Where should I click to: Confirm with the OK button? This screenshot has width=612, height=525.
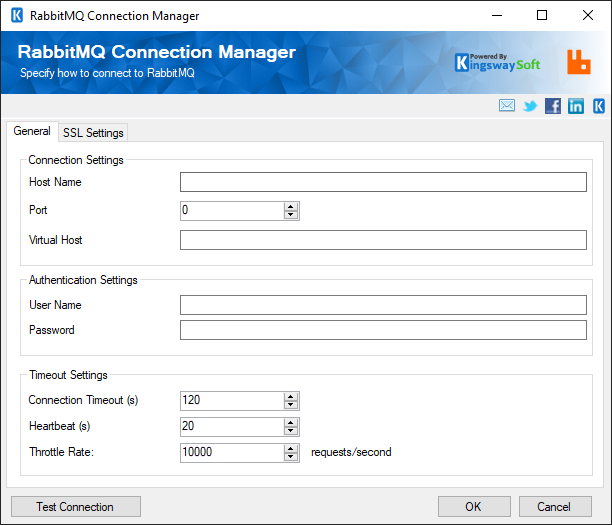point(473,507)
